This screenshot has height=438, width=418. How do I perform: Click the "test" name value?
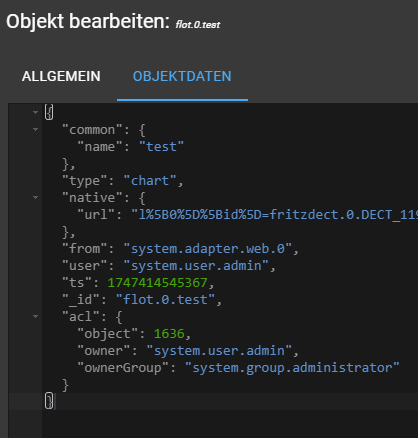[161, 147]
